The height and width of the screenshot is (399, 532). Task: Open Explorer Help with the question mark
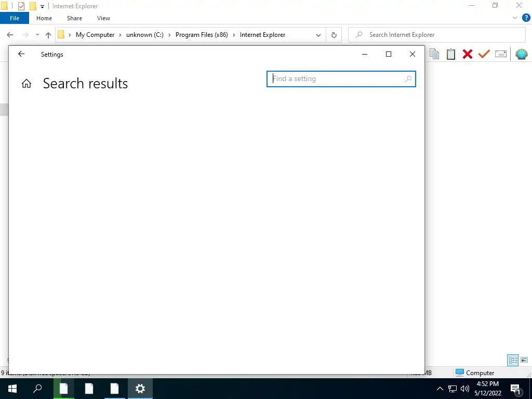526,18
